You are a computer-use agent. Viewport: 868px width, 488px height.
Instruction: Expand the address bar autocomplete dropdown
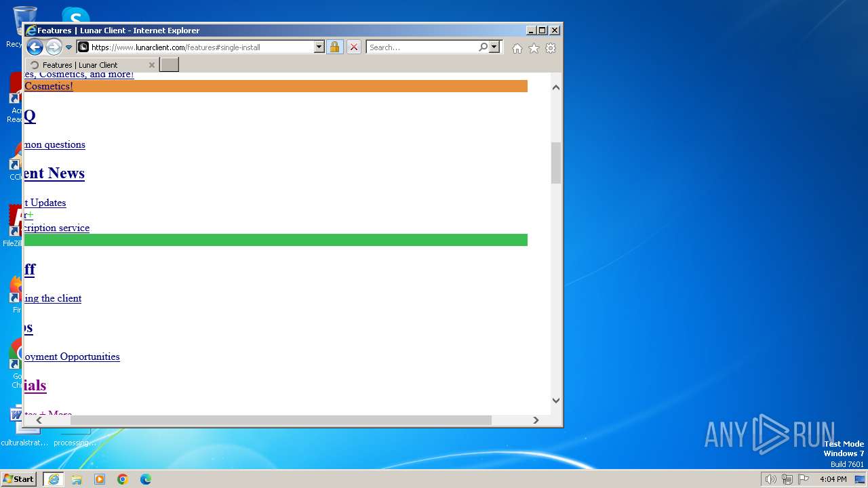(x=319, y=47)
